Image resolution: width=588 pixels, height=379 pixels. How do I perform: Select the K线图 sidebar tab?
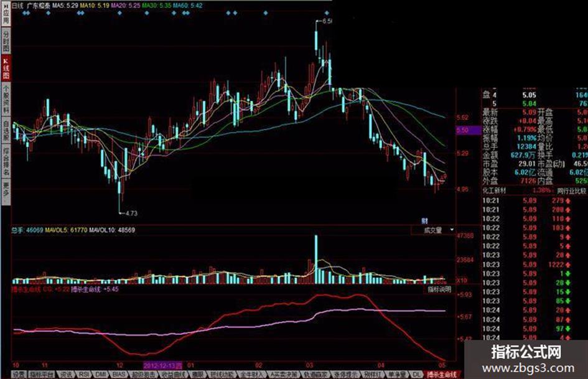click(6, 68)
